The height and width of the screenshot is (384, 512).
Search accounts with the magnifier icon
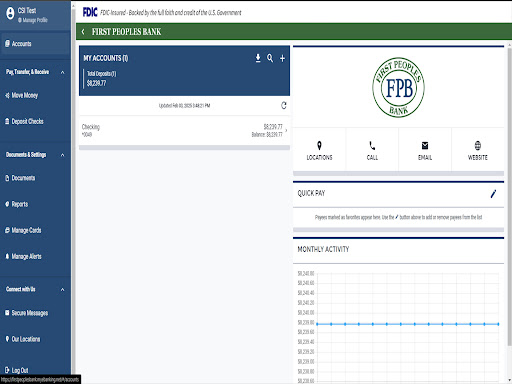[270, 58]
